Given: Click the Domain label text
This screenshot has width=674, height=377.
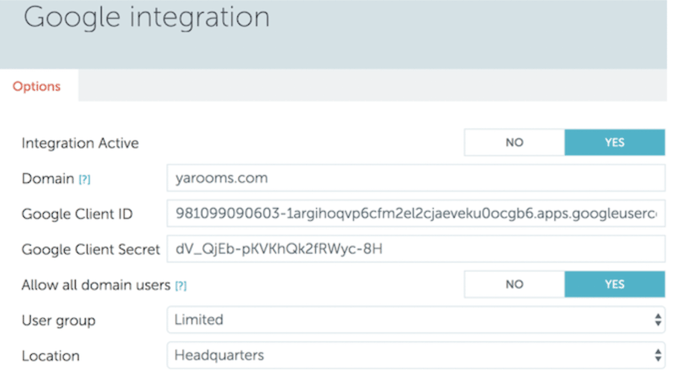Looking at the screenshot, I should [48, 178].
